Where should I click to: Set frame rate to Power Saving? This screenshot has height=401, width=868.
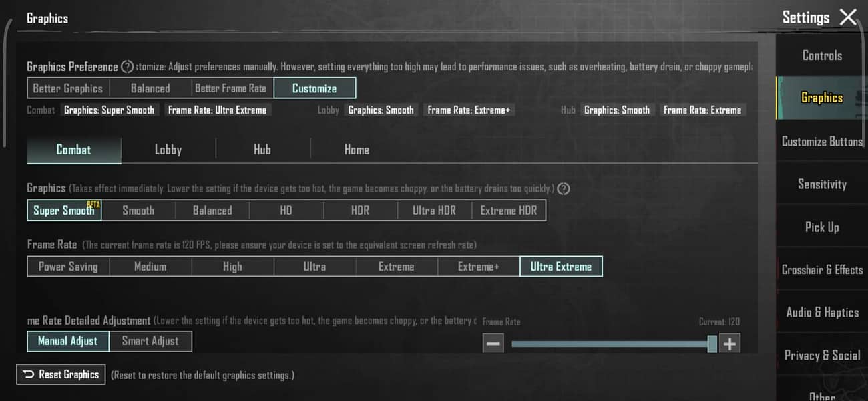tap(68, 267)
